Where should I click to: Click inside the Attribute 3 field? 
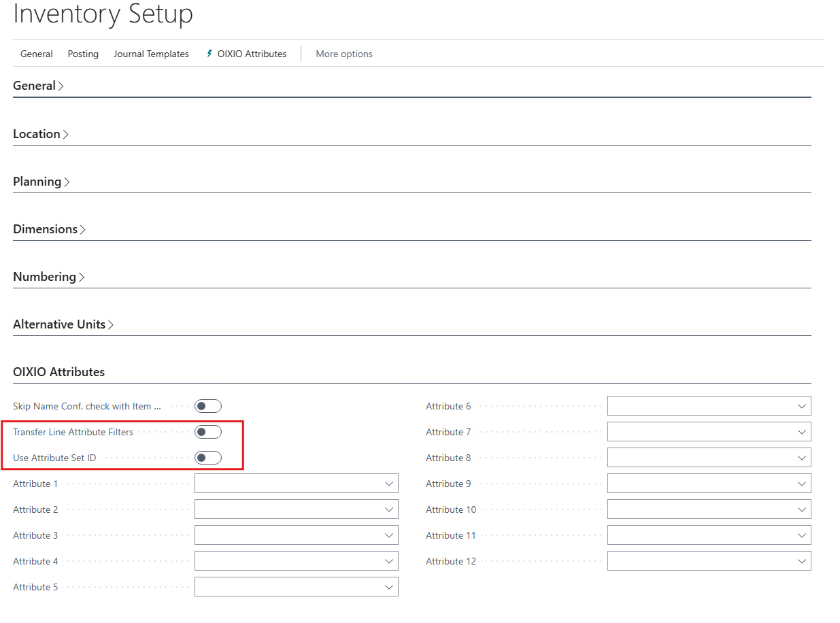click(x=286, y=535)
